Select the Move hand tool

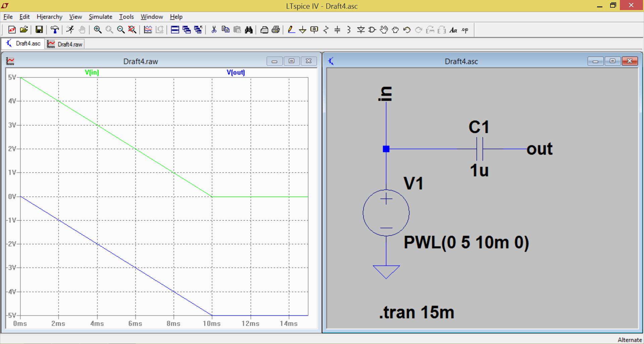point(384,30)
